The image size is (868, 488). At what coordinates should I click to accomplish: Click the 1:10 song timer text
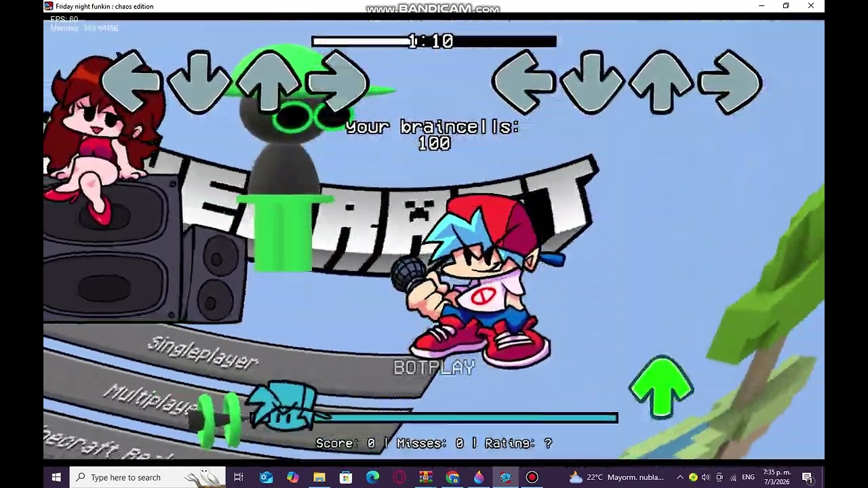[431, 41]
